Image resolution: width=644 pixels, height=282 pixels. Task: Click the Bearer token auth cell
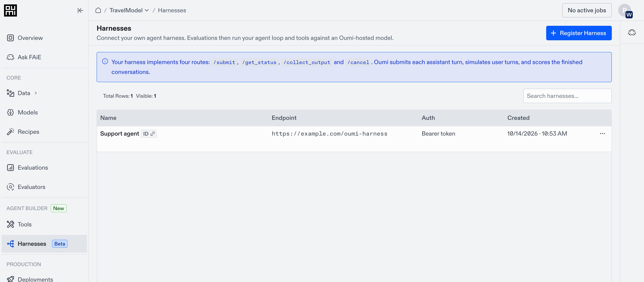438,134
